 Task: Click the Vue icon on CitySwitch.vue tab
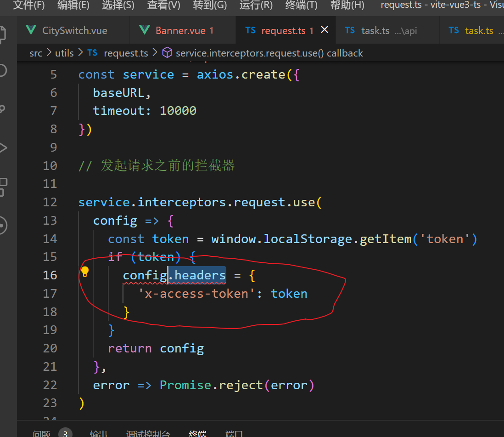click(31, 30)
